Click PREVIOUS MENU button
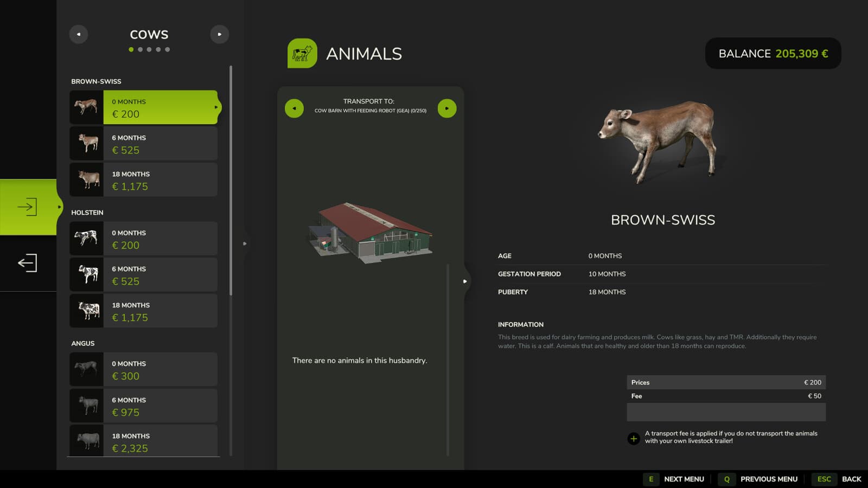This screenshot has width=868, height=488. pos(769,479)
